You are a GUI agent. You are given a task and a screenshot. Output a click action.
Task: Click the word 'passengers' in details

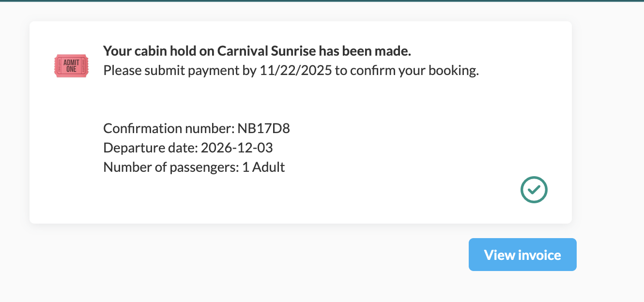202,167
